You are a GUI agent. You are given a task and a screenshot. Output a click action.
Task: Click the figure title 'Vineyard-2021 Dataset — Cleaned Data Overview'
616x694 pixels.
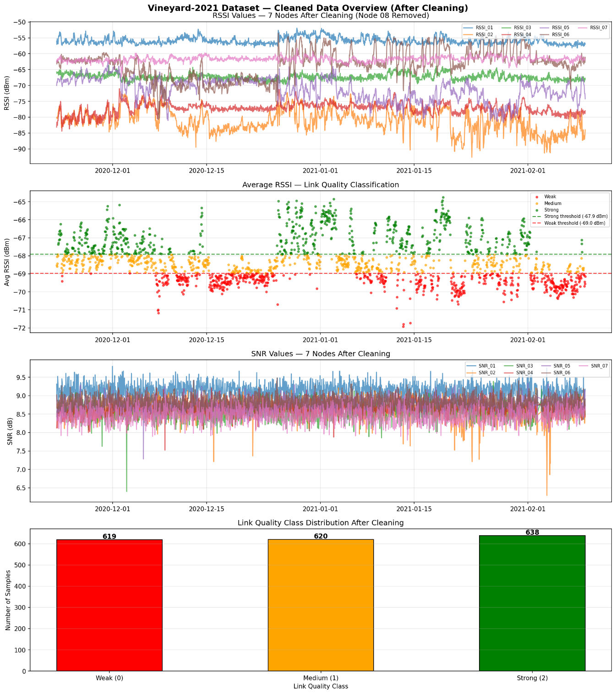308,8
